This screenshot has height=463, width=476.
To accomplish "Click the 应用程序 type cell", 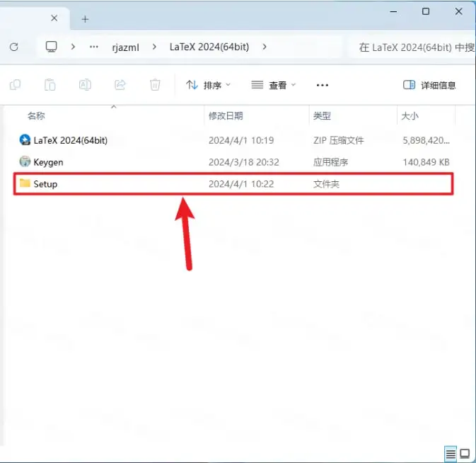I will coord(330,162).
